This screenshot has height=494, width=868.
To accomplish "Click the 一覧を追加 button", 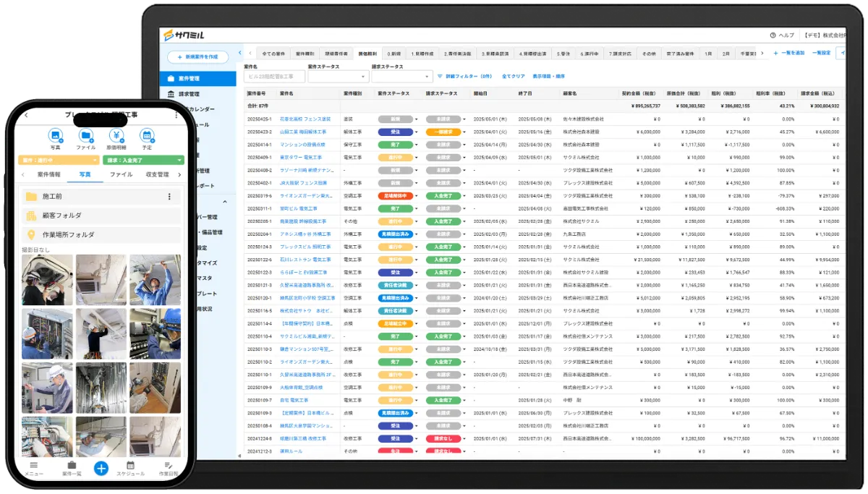I will click(x=788, y=54).
